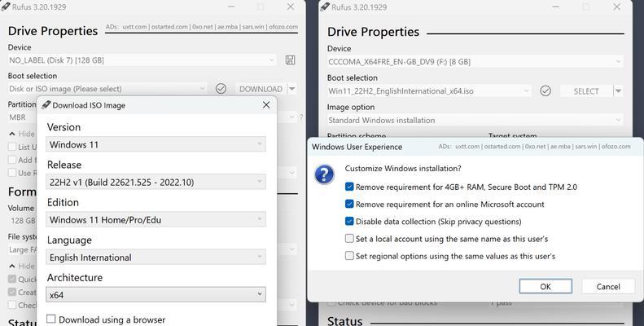Check Set regional options using same values
Viewport: 644px width, 326px height.
click(x=349, y=256)
